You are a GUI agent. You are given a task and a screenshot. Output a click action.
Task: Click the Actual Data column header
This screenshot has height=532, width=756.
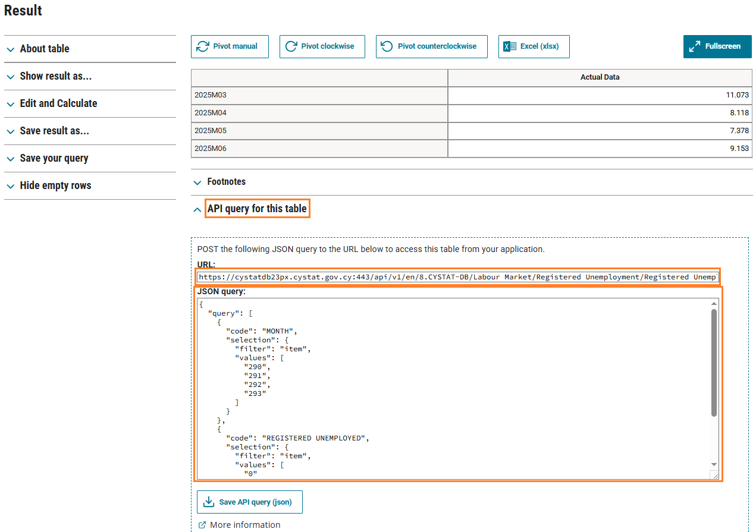click(600, 77)
